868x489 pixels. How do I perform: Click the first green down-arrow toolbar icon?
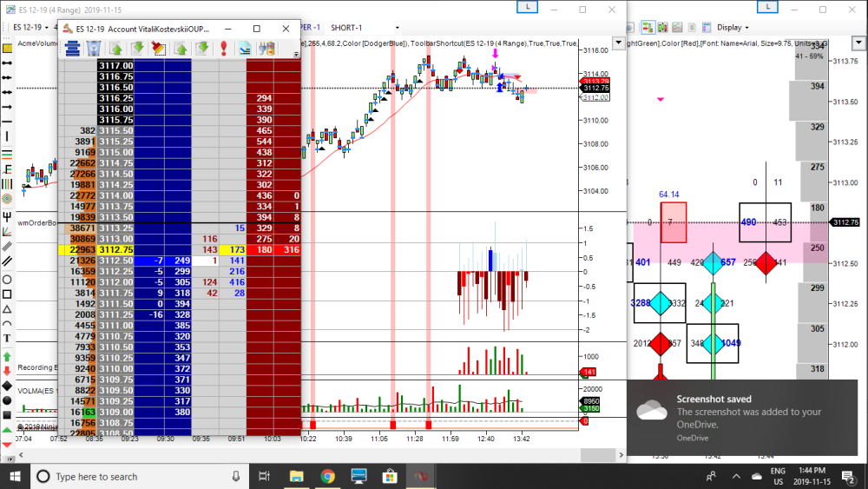point(137,49)
